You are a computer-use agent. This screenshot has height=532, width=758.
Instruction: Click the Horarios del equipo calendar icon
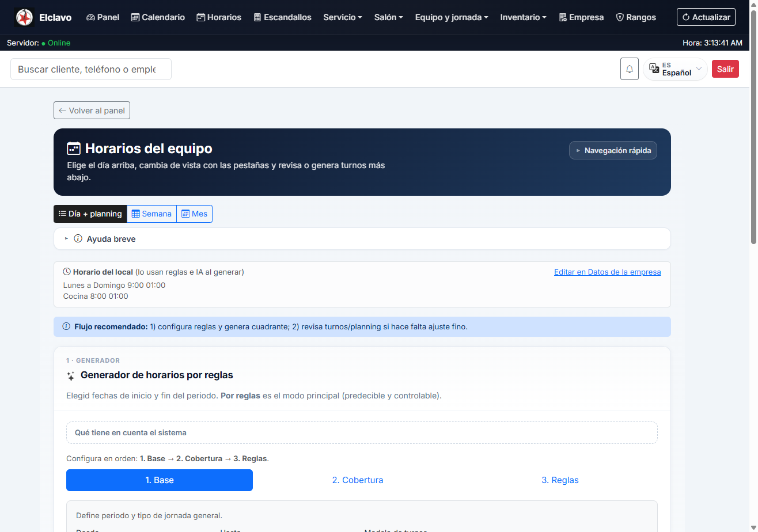[74, 149]
